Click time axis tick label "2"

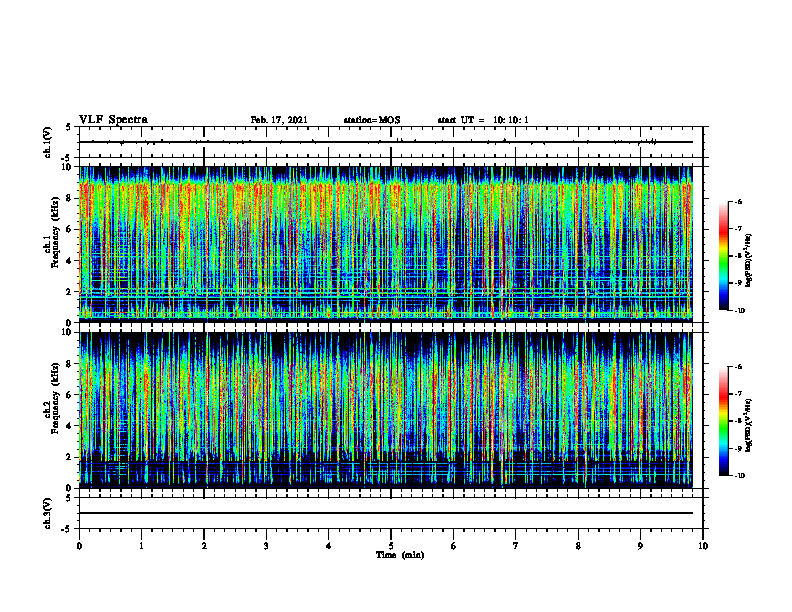click(x=204, y=546)
